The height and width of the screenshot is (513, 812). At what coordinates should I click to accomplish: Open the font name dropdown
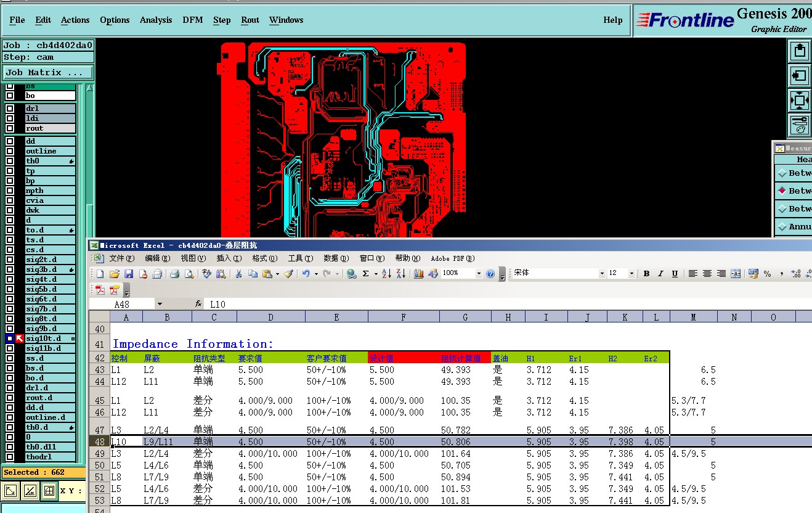[x=602, y=274]
